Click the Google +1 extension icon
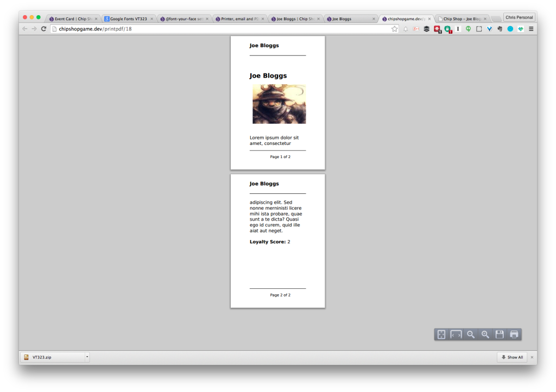This screenshot has height=392, width=556. (x=416, y=29)
